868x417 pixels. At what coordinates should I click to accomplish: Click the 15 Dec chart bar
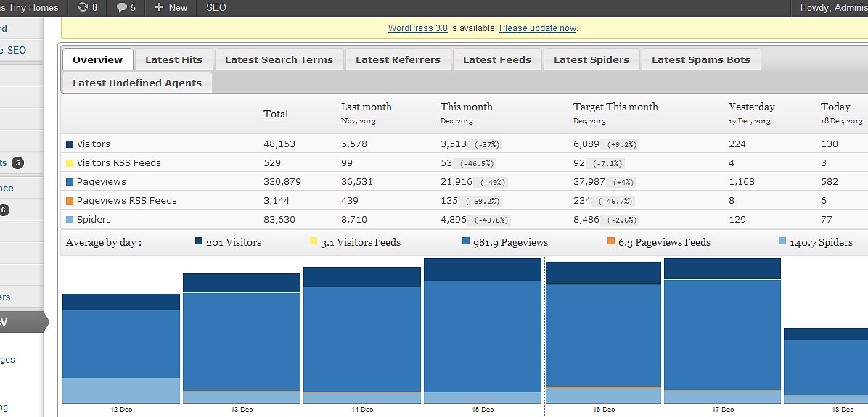pyautogui.click(x=483, y=334)
